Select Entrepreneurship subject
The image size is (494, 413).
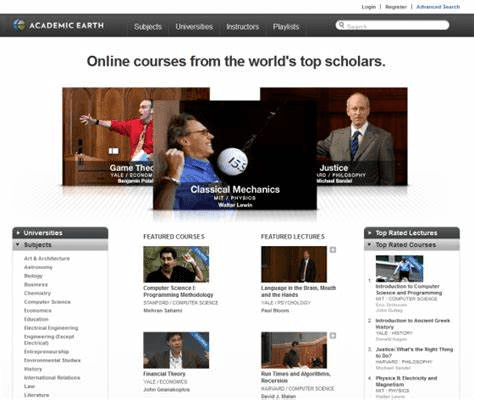[46, 352]
